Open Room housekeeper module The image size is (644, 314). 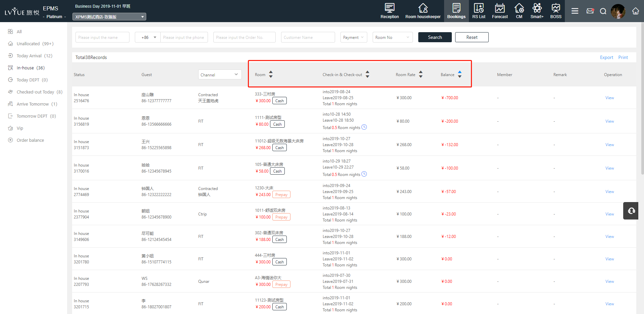coord(423,11)
